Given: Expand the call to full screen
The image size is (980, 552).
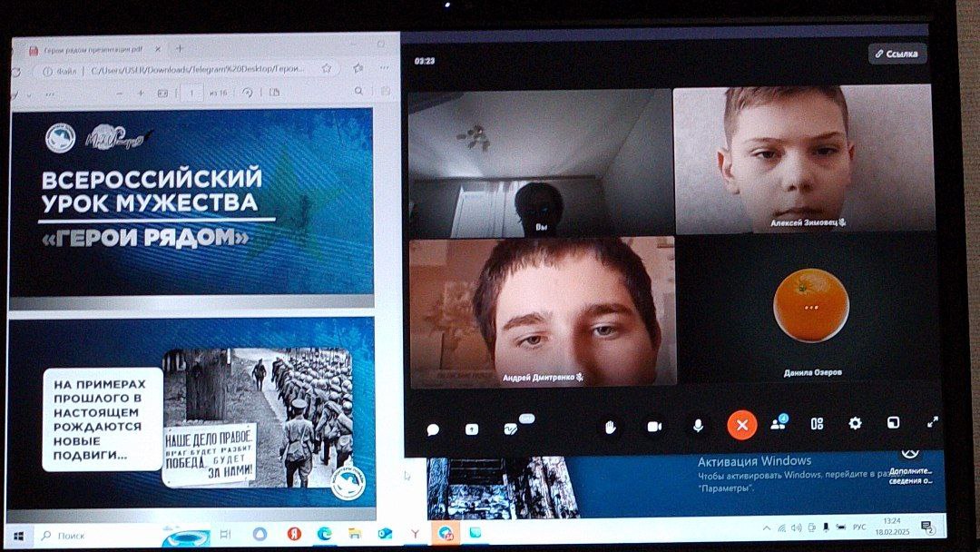Looking at the screenshot, I should (x=933, y=422).
